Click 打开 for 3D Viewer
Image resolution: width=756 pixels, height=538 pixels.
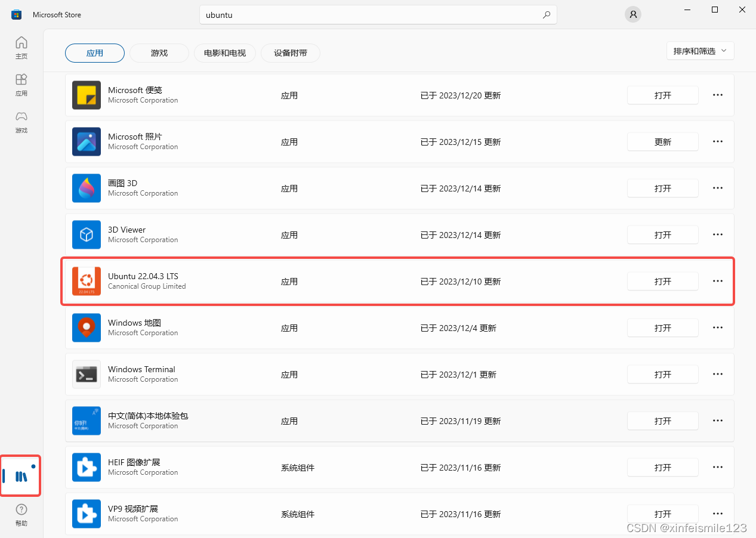coord(663,235)
